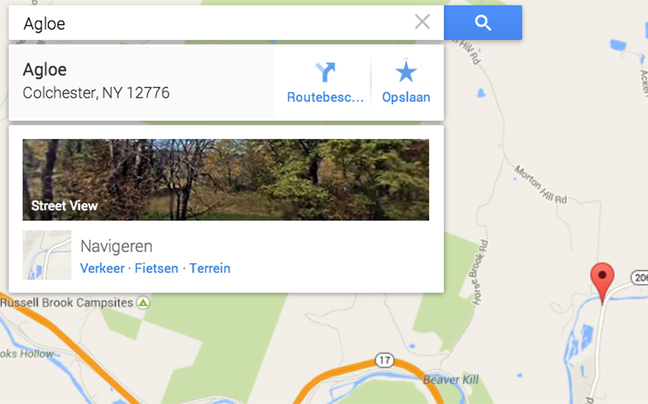Clear the Agloe search text

click(422, 22)
